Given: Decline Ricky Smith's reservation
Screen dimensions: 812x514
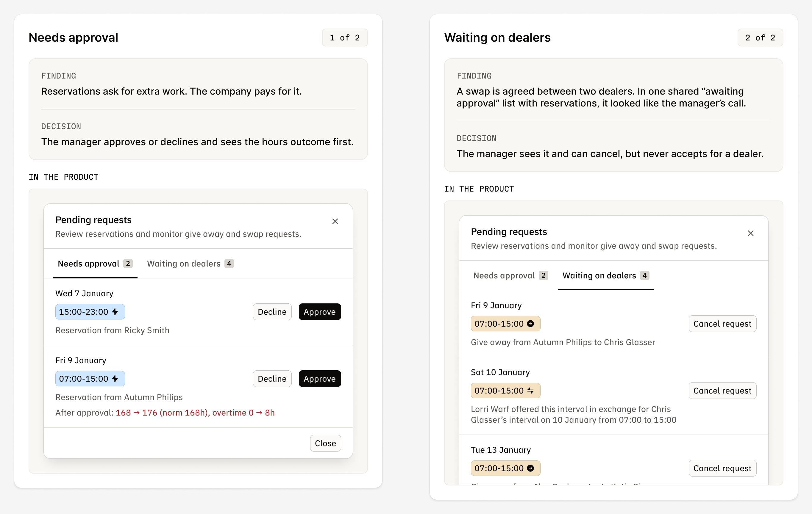Looking at the screenshot, I should (272, 312).
